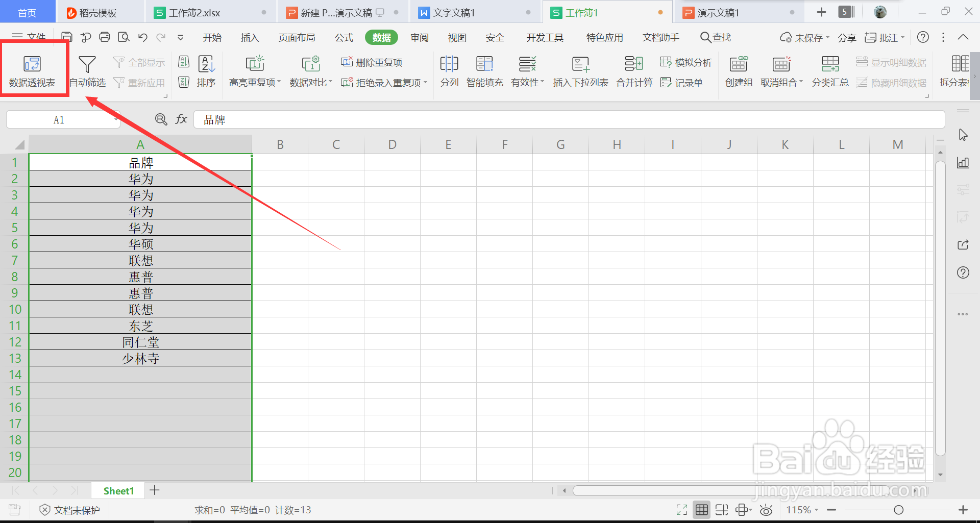Viewport: 980px width, 523px height.
Task: Click inside the formula bar
Action: pyautogui.click(x=357, y=119)
